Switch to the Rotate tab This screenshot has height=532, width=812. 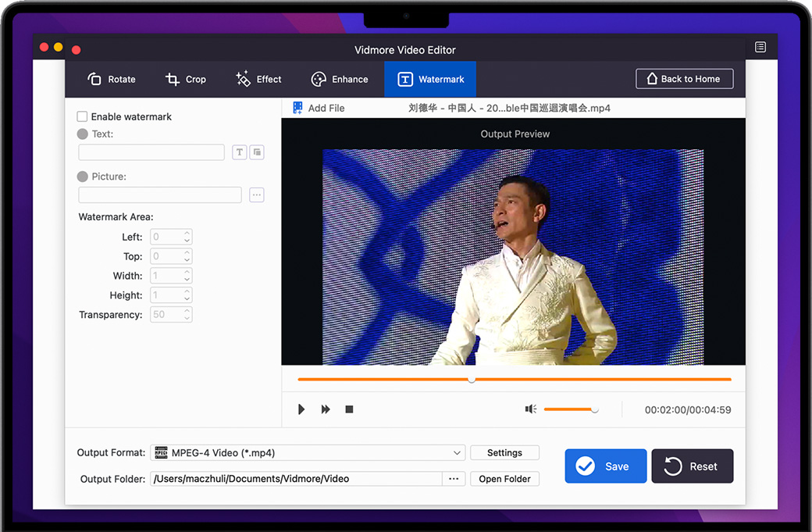click(x=111, y=79)
